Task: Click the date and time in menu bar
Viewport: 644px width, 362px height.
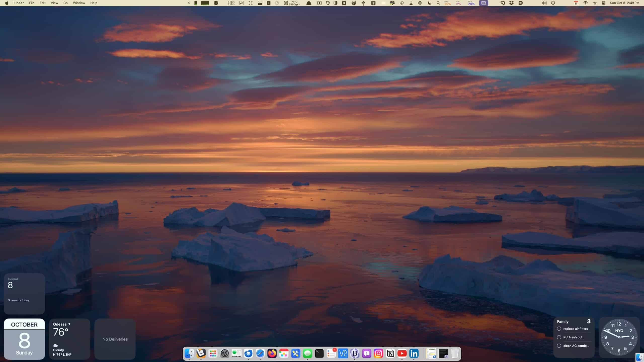Action: pos(624,3)
